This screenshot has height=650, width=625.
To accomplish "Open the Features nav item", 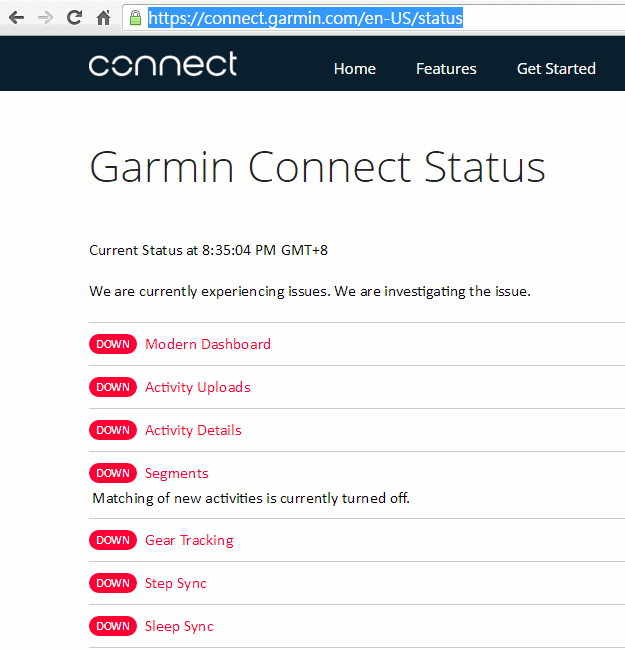I will coord(446,69).
